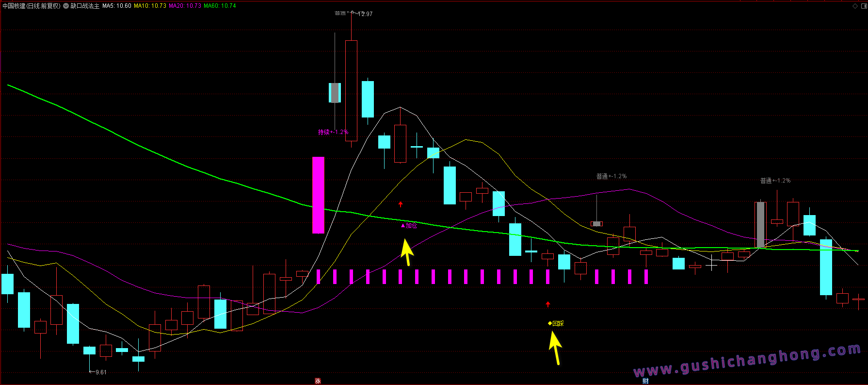Open the dropdown arrow beside 中国核建 title
This screenshot has width=868, height=385.
tap(66, 6)
